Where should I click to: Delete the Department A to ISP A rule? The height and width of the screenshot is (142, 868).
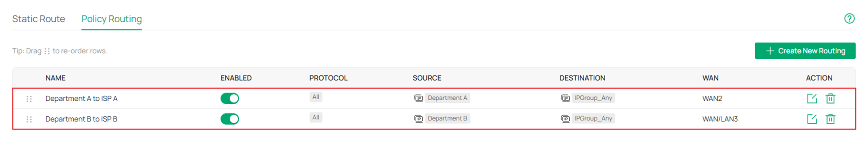830,98
